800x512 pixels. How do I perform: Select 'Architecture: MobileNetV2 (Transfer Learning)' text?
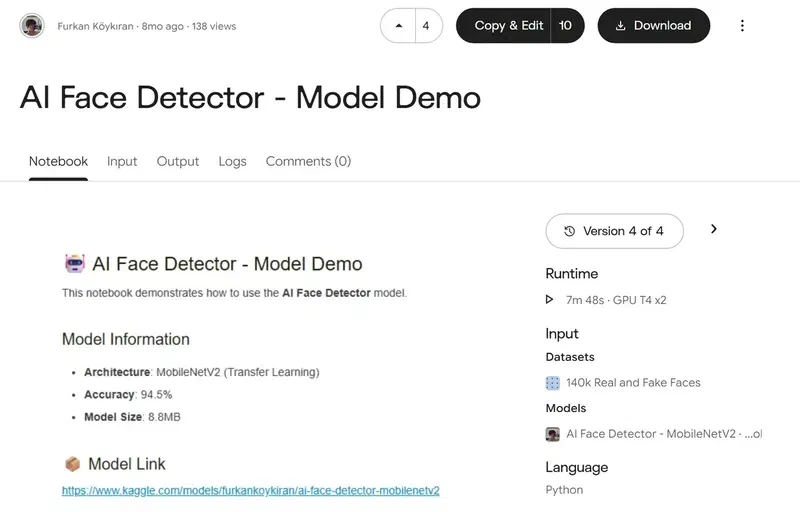pos(202,372)
